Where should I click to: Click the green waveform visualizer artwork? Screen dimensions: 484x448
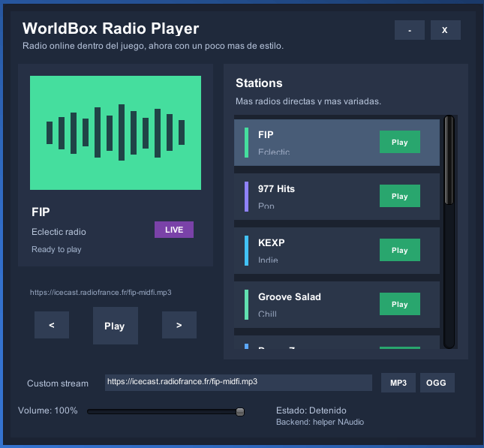[116, 133]
